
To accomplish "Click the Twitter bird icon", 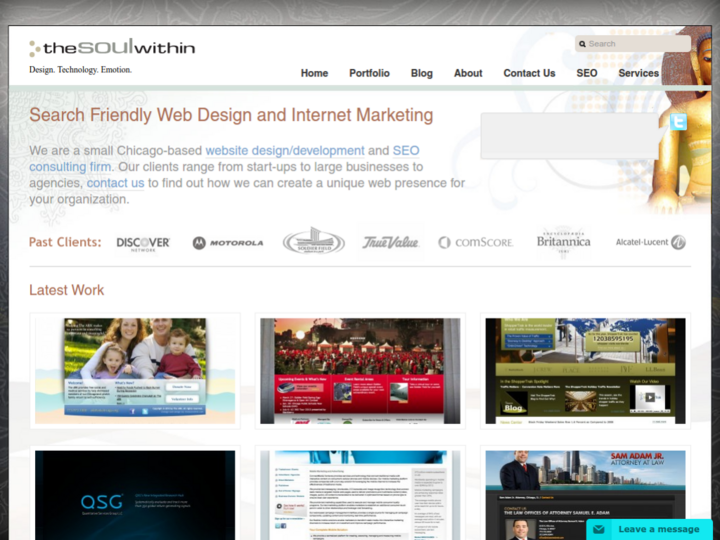I will [x=678, y=124].
